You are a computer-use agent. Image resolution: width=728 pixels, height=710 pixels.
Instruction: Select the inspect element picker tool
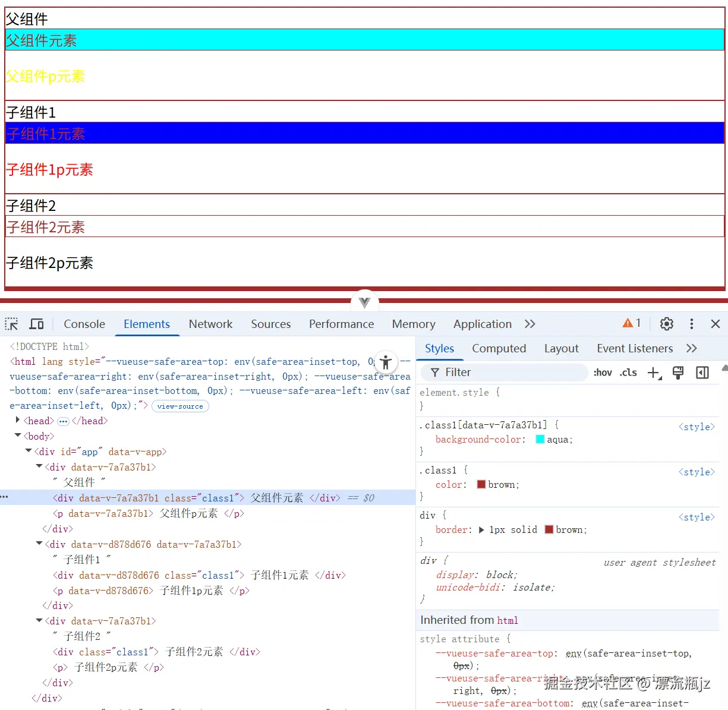pos(11,324)
